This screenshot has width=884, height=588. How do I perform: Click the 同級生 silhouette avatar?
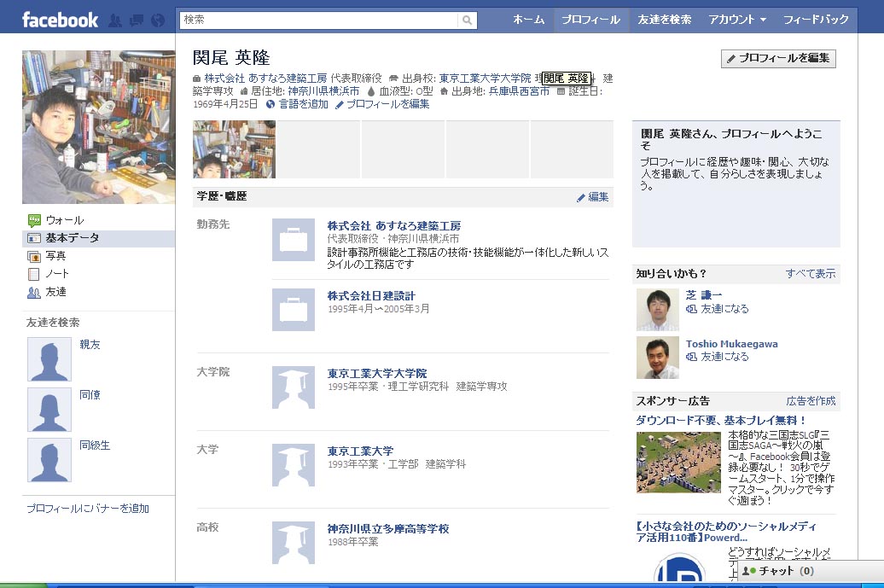(x=49, y=460)
